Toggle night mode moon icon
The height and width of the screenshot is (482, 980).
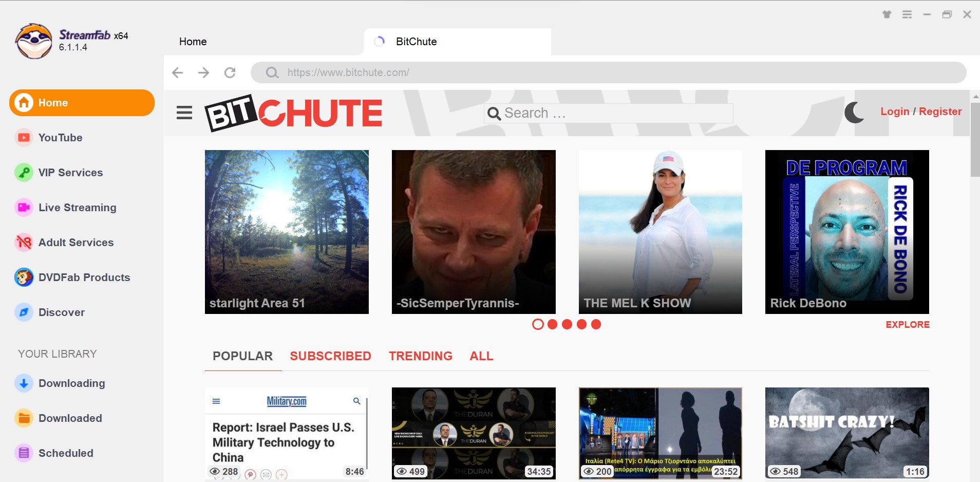pyautogui.click(x=855, y=112)
